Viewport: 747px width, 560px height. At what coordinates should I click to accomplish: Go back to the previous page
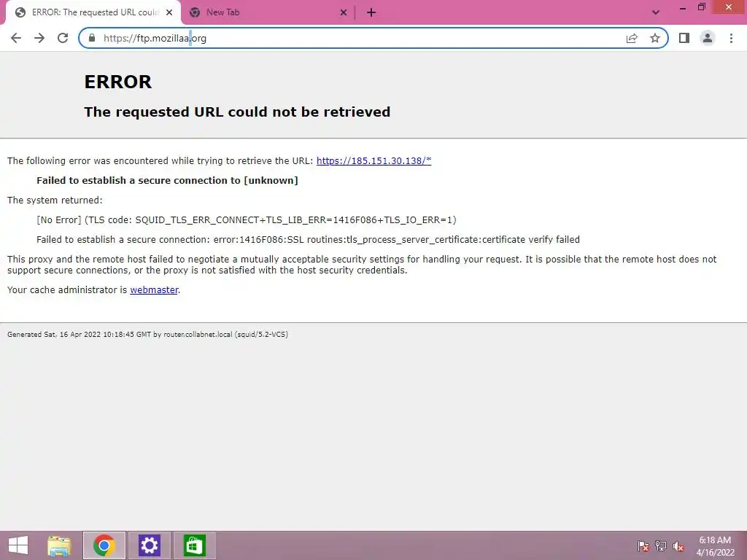click(16, 38)
